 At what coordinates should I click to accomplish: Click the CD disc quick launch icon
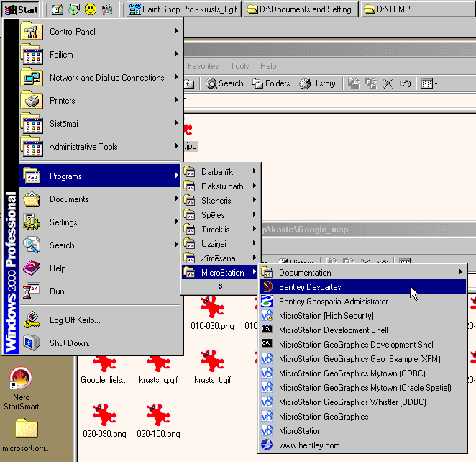click(74, 9)
